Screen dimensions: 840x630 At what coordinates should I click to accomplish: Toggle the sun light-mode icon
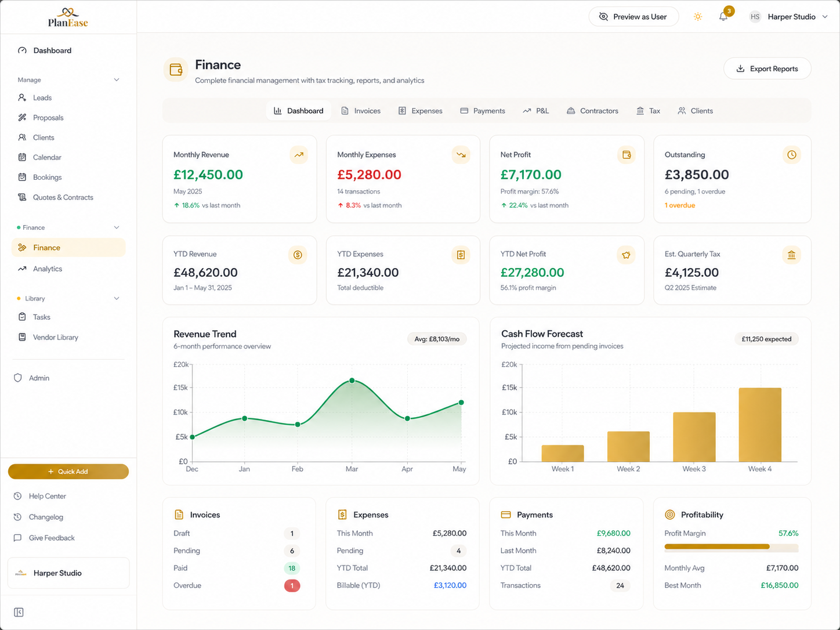[698, 17]
